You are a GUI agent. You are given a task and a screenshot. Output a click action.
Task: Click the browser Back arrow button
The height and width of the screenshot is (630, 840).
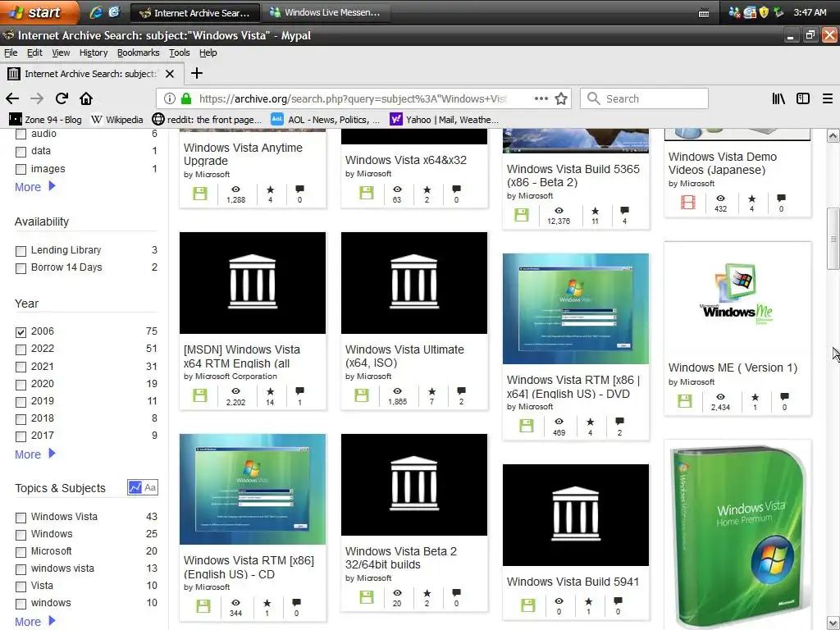coord(12,98)
